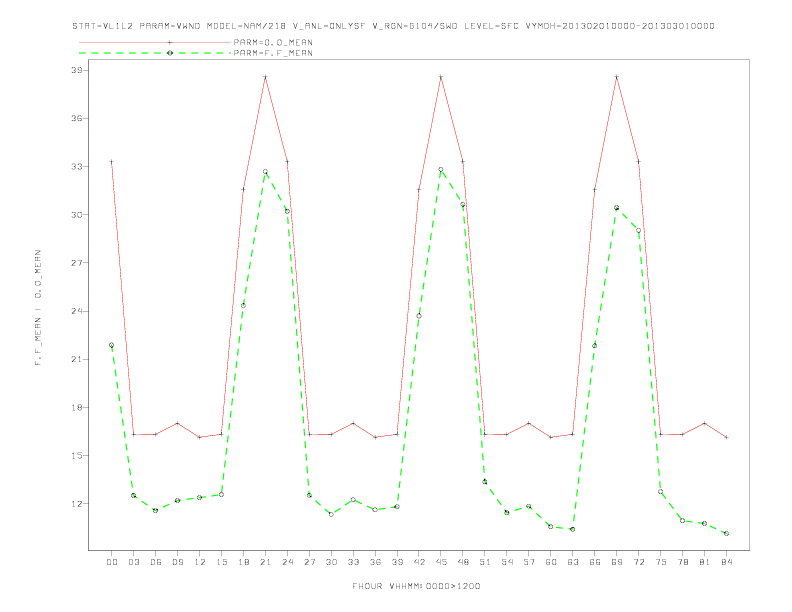This screenshot has width=792, height=612.
Task: Click x-axis tick label 42
Action: pos(419,562)
